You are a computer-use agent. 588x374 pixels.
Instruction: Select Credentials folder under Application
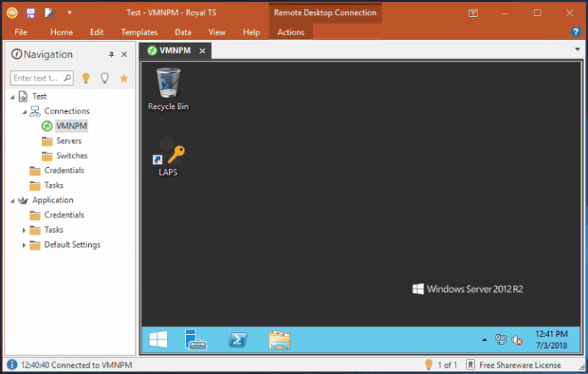64,215
